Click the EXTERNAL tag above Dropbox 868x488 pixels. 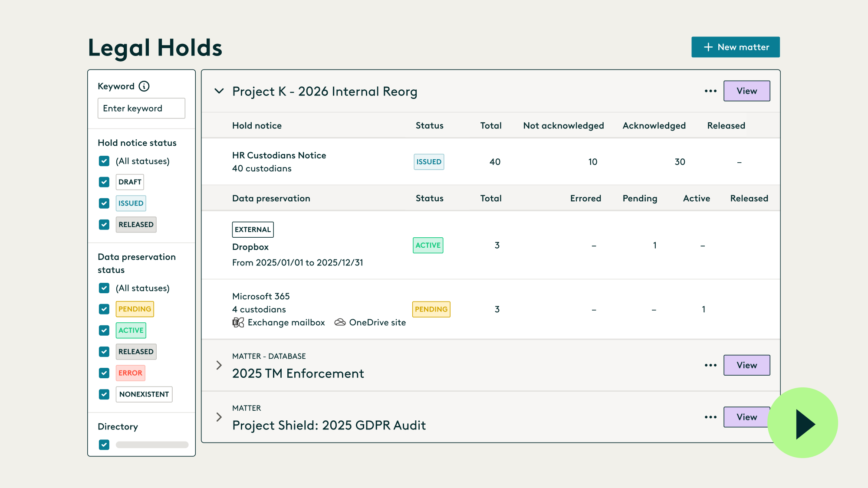tap(253, 229)
